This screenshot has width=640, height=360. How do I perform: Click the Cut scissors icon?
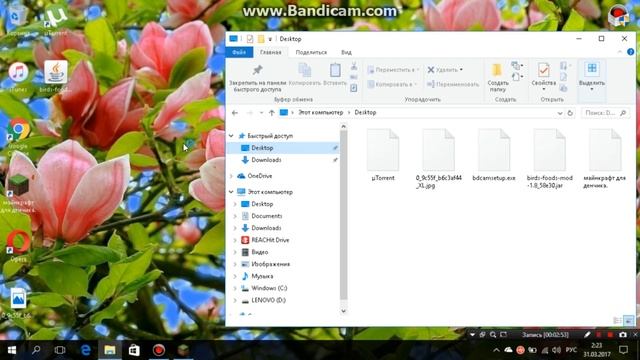[354, 66]
